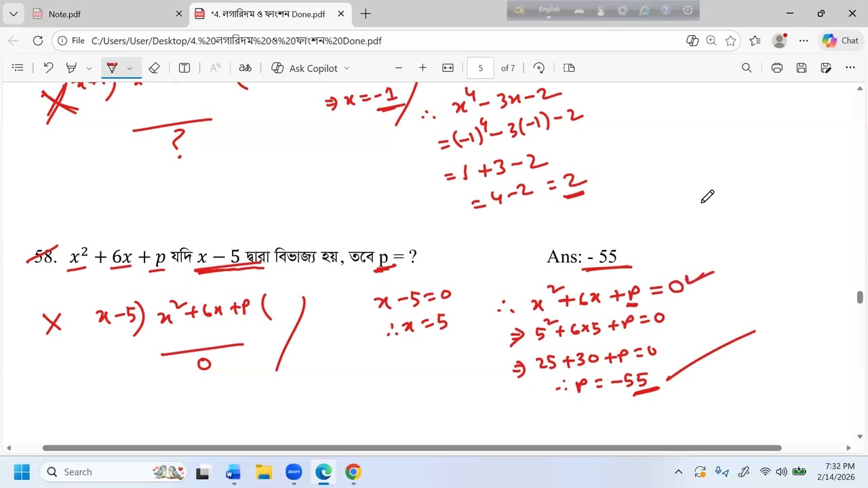
Task: Expand the Draw pen options arrow
Action: 130,68
